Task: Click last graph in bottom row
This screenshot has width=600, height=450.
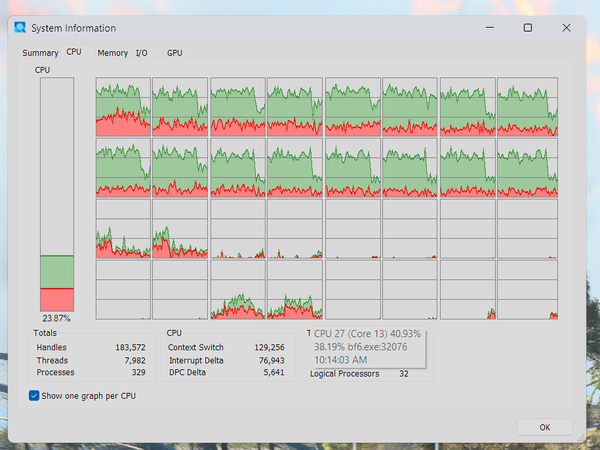Action: click(527, 290)
